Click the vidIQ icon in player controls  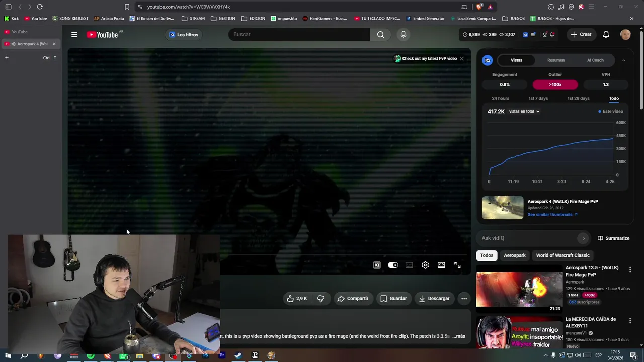[x=377, y=265]
